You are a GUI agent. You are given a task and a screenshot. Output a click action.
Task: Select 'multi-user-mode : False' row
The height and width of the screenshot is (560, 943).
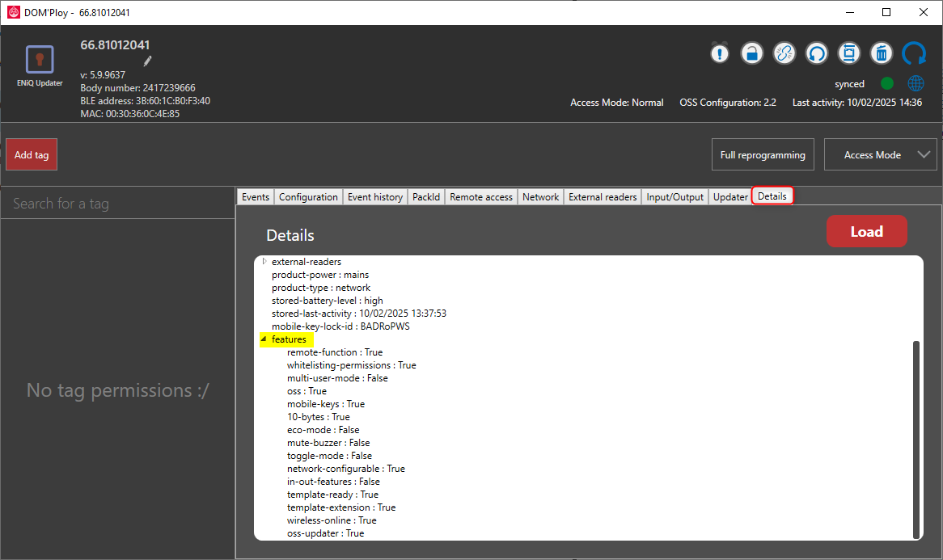[336, 378]
